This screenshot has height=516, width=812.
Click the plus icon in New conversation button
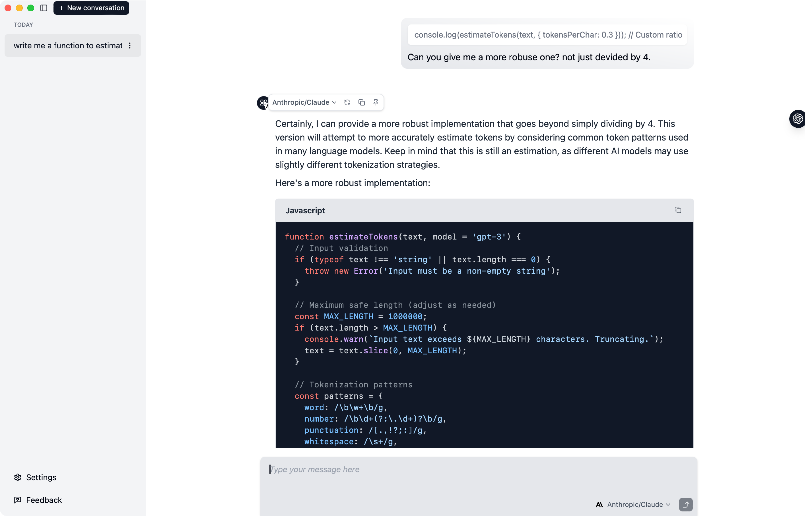tap(61, 8)
